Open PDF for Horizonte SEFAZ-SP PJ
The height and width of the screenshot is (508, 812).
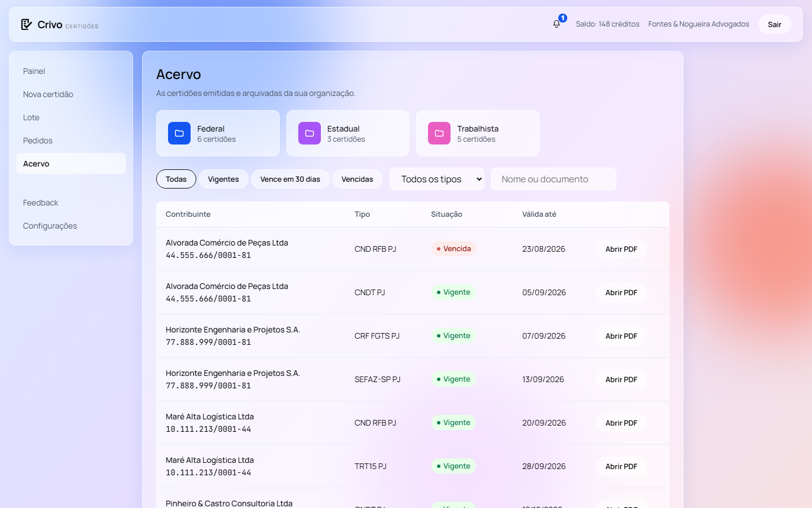pyautogui.click(x=621, y=379)
